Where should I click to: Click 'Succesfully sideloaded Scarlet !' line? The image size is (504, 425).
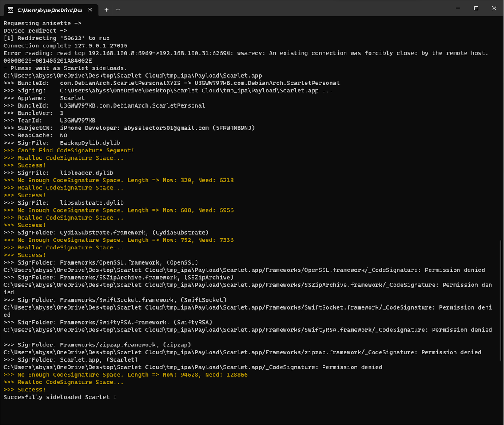[x=60, y=397]
